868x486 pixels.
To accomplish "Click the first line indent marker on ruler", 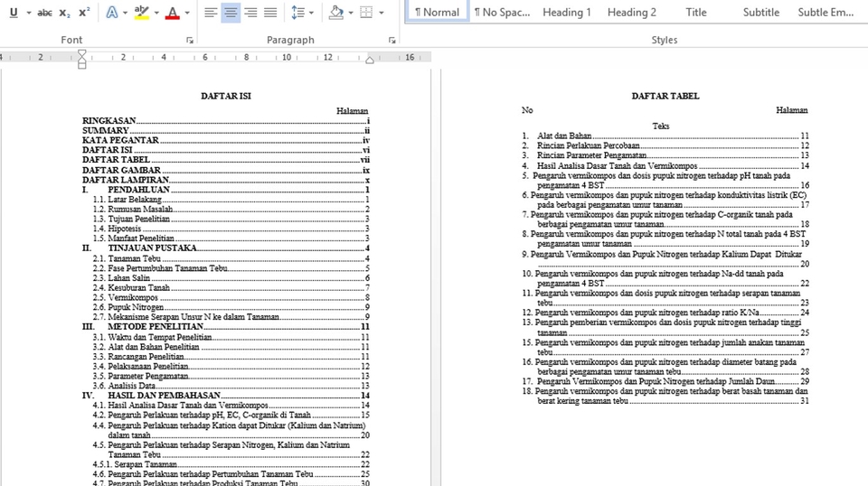I will [82, 52].
